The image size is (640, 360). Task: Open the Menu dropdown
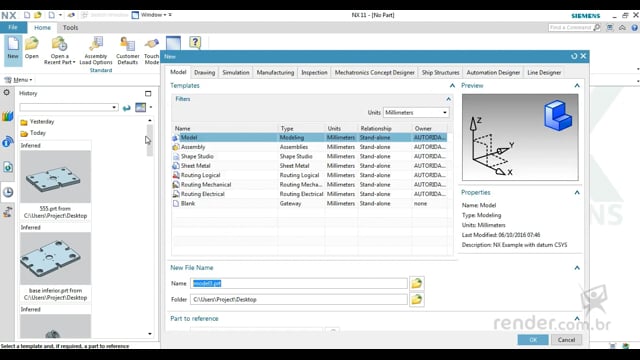click(18, 80)
